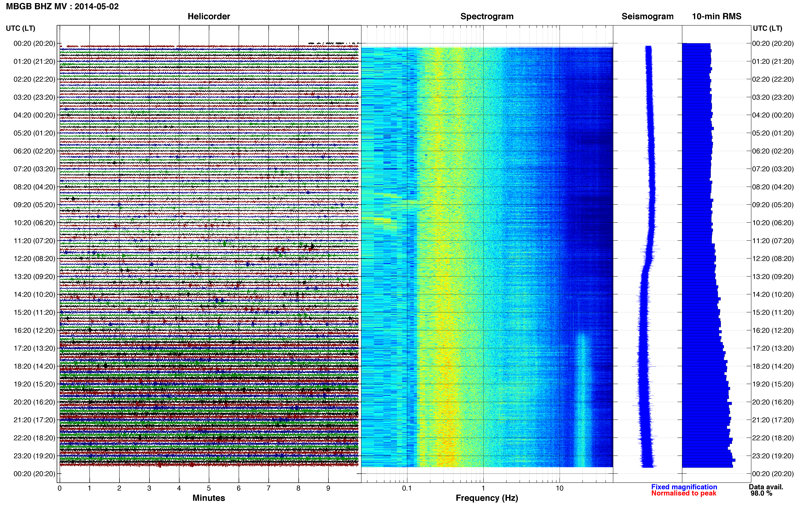The width and height of the screenshot is (812, 508).
Task: Click the 12:20 (08:20) label beside the Helicorder
Action: tap(34, 259)
